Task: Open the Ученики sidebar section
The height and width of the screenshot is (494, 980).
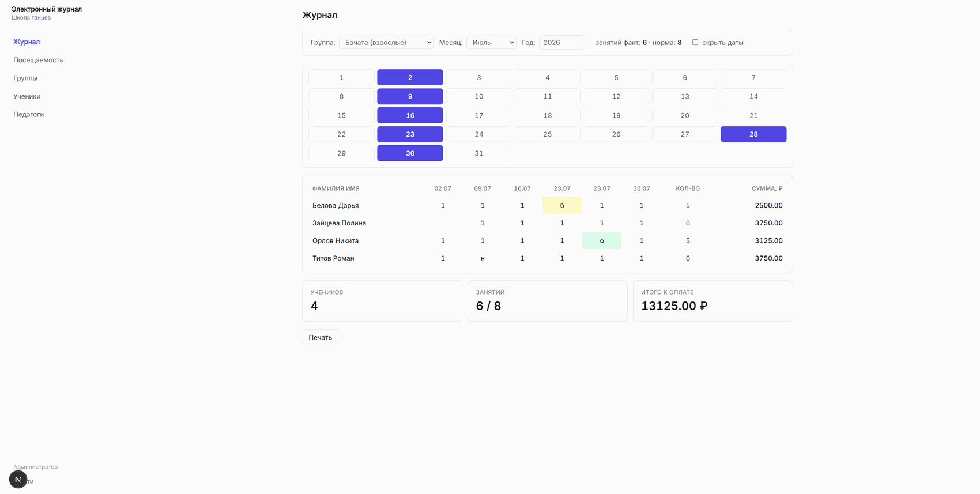Action: (27, 96)
